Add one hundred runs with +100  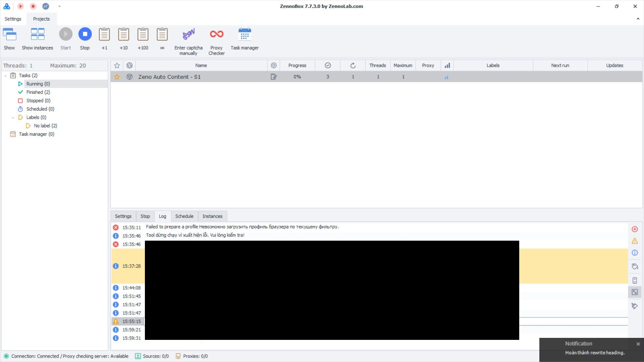[143, 39]
